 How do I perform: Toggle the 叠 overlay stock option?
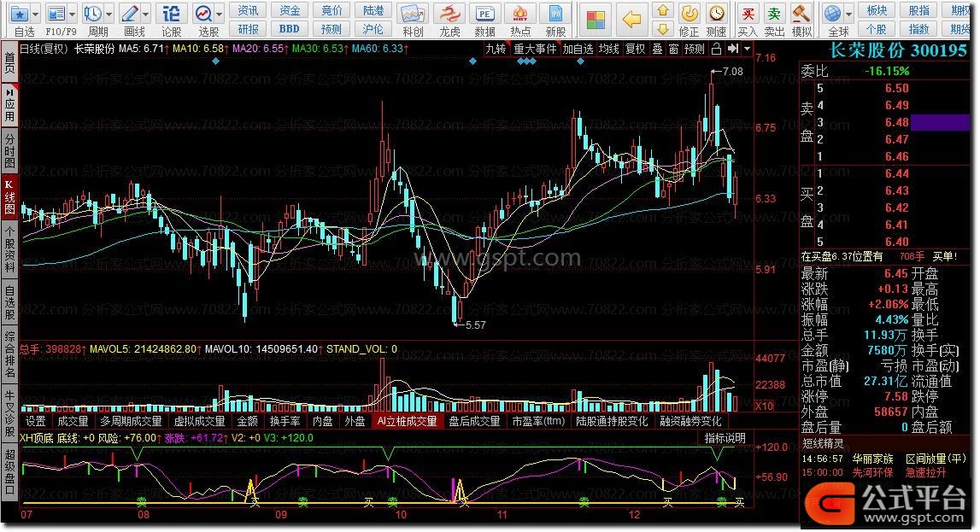pos(657,49)
